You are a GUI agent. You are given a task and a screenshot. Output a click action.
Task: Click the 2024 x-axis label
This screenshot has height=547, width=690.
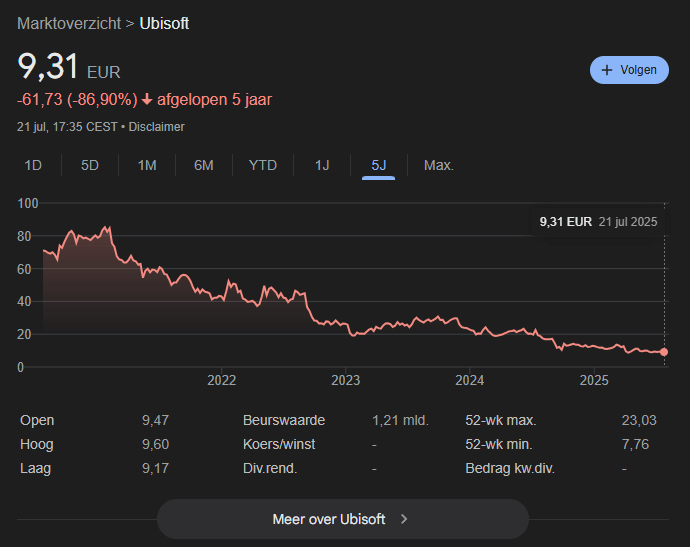point(470,380)
